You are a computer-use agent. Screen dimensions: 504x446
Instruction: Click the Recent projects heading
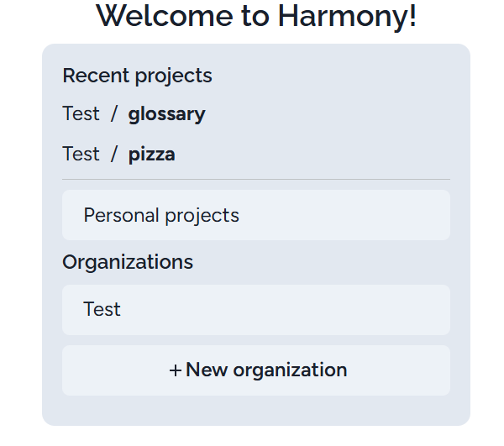137,76
